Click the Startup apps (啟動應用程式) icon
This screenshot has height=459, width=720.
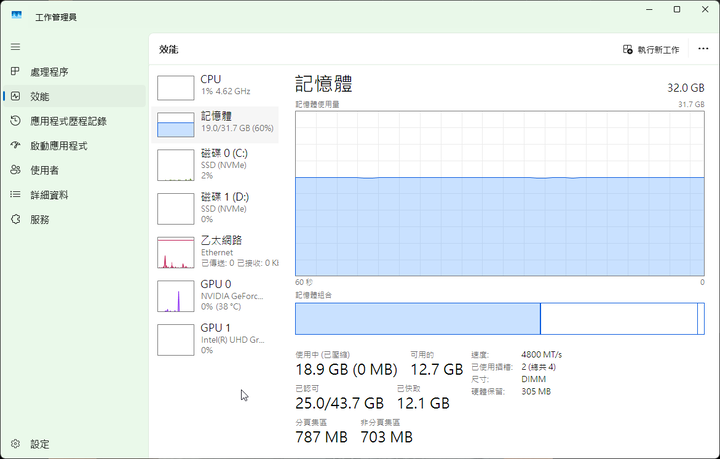coord(15,145)
